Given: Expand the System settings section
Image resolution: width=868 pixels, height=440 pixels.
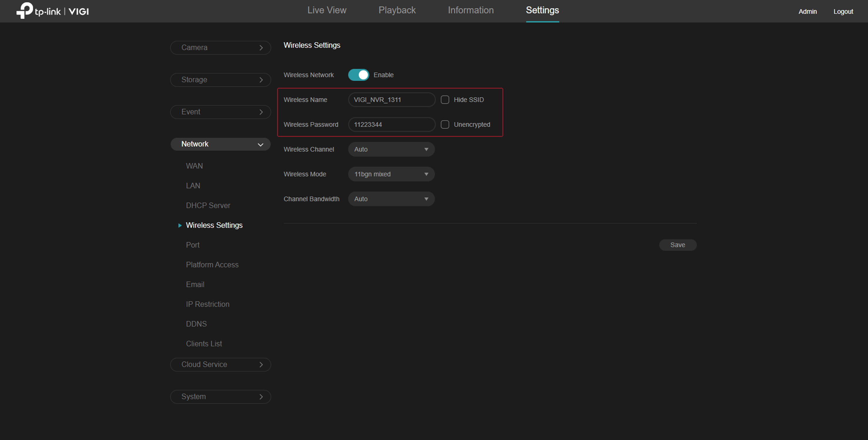Looking at the screenshot, I should pyautogui.click(x=220, y=396).
